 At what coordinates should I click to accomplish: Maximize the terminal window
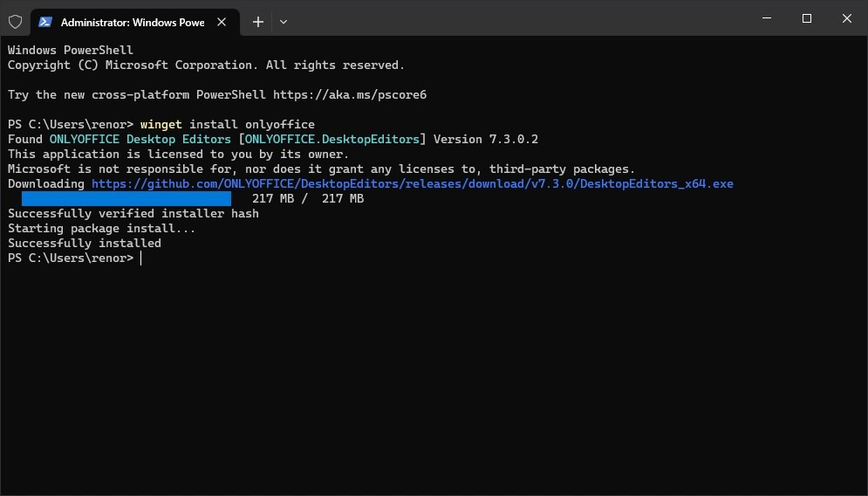pos(807,18)
